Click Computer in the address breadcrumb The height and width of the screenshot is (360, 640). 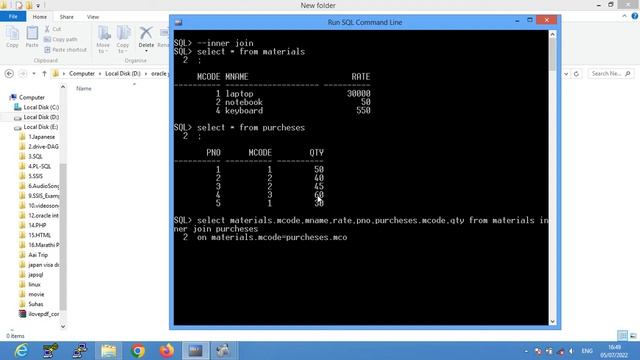pyautogui.click(x=82, y=73)
